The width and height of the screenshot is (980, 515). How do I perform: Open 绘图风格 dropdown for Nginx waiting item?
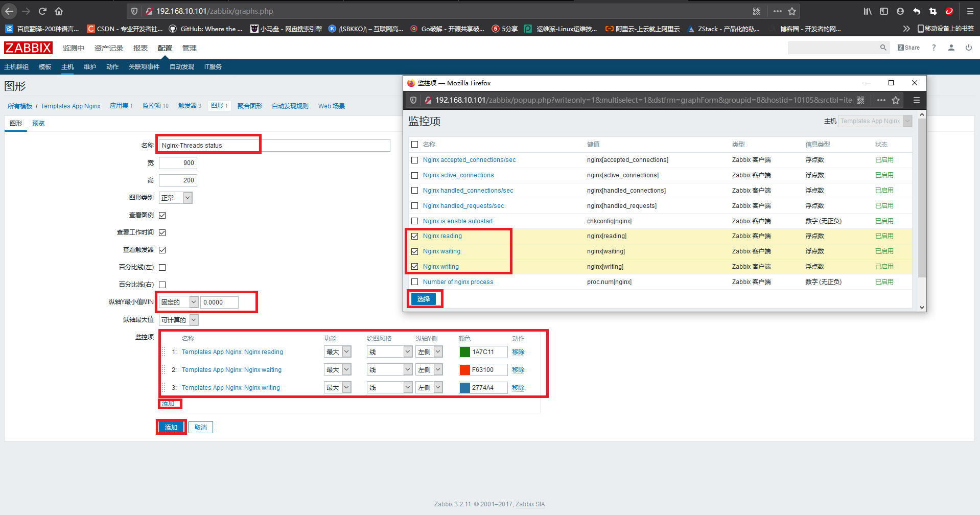pos(389,370)
